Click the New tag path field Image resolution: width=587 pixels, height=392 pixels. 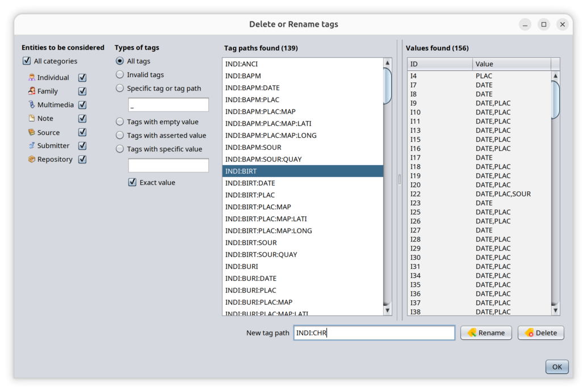374,333
